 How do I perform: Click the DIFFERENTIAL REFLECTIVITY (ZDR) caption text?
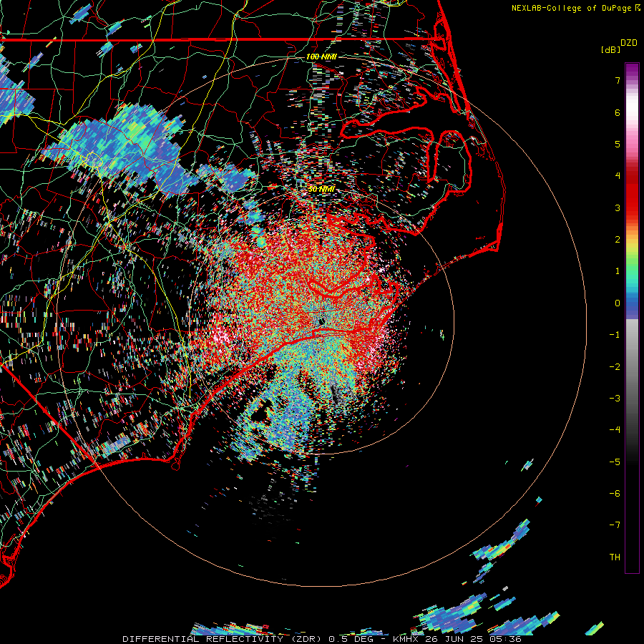pos(223,639)
